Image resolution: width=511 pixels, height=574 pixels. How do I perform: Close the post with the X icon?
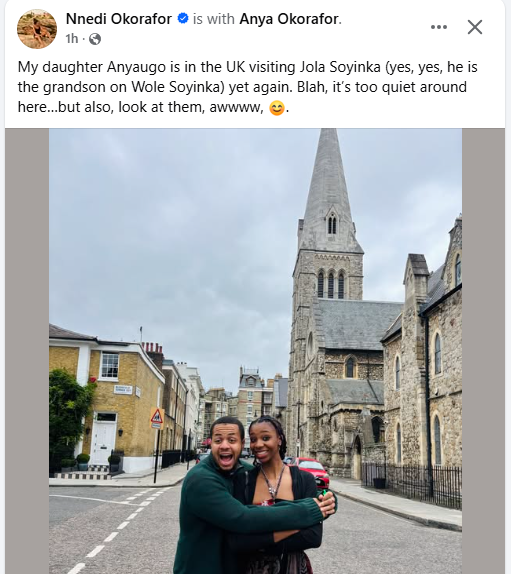(475, 27)
